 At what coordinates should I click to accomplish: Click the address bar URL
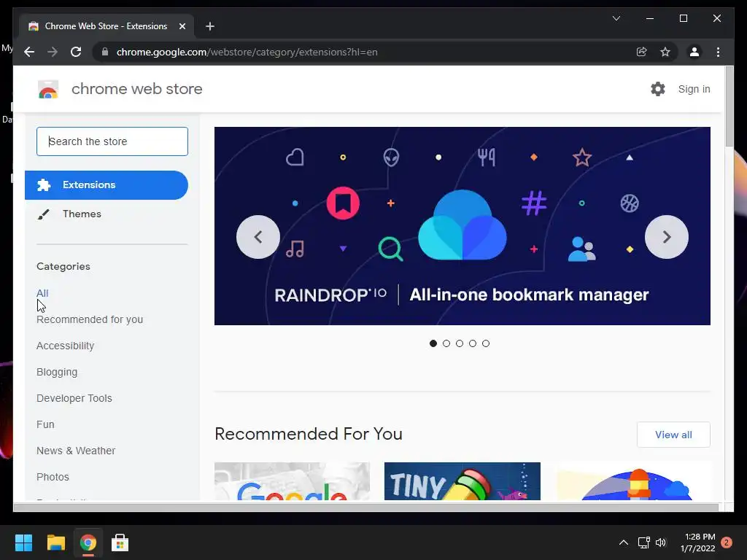click(247, 52)
